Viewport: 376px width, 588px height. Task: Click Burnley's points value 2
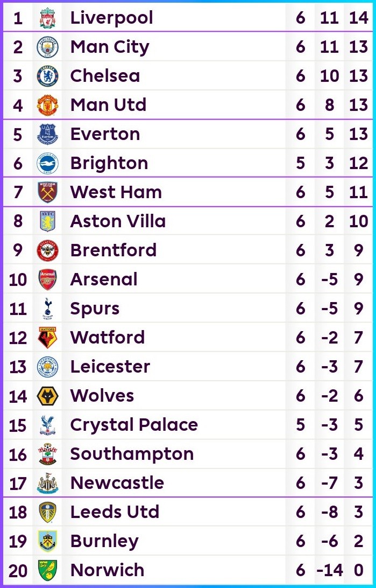point(358,541)
